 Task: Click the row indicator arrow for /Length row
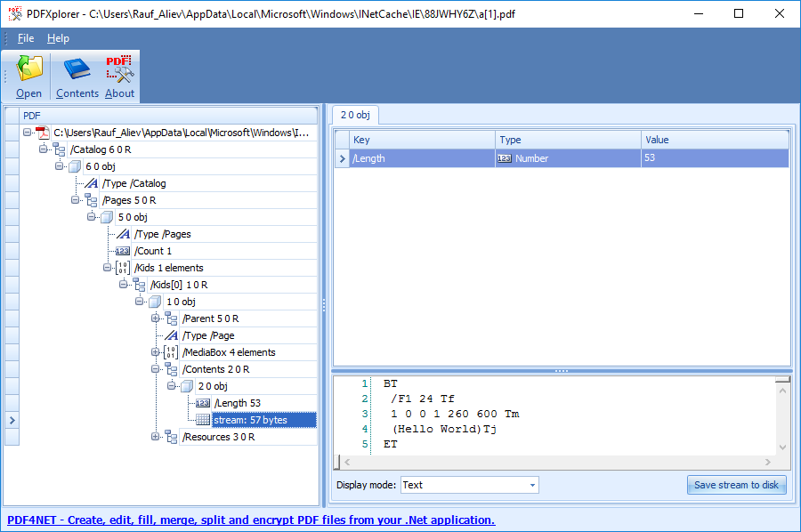click(x=343, y=158)
